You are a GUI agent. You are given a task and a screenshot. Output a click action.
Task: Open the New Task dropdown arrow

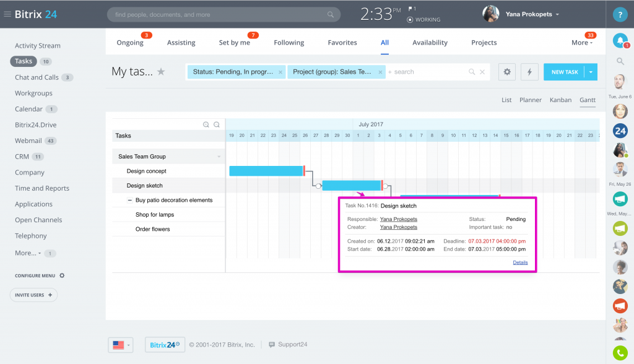pyautogui.click(x=591, y=72)
